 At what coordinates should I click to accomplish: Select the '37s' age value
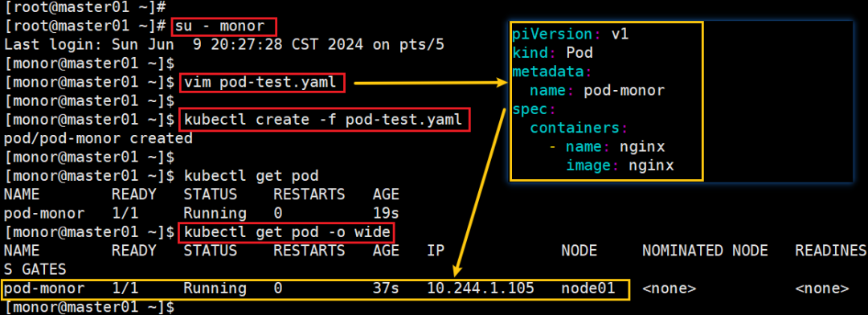[x=386, y=288]
